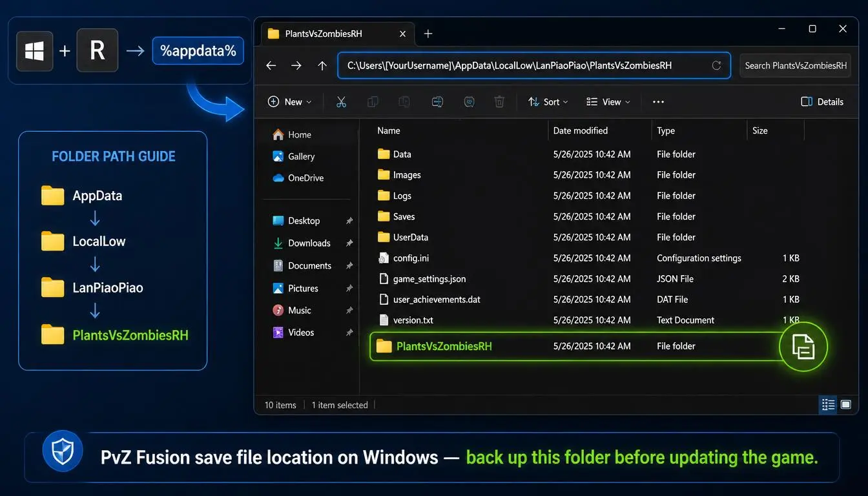Open Videos in quick access

coord(293,332)
